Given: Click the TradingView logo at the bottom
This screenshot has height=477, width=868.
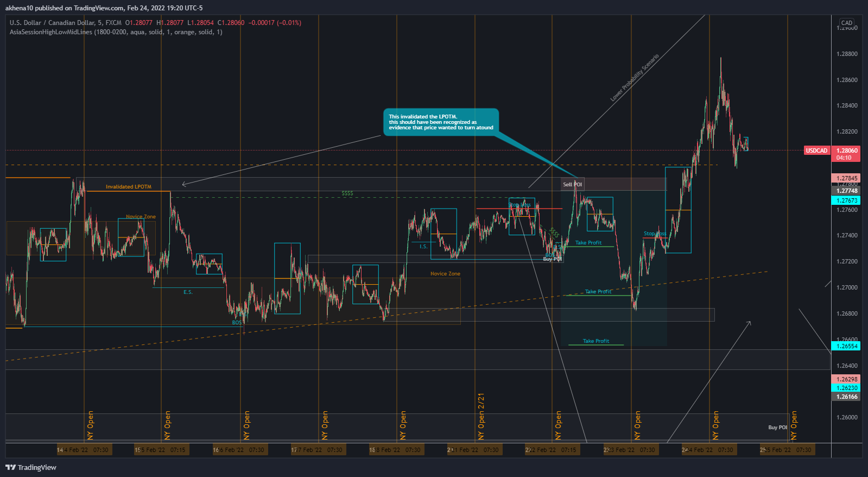Looking at the screenshot, I should tap(31, 467).
